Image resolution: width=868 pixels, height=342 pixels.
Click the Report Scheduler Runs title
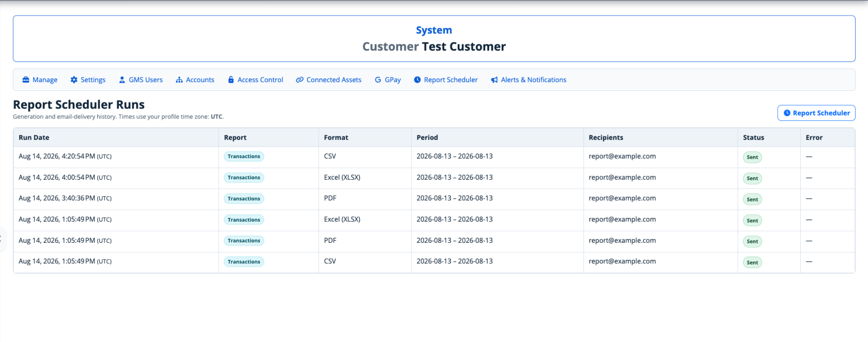[x=79, y=105]
